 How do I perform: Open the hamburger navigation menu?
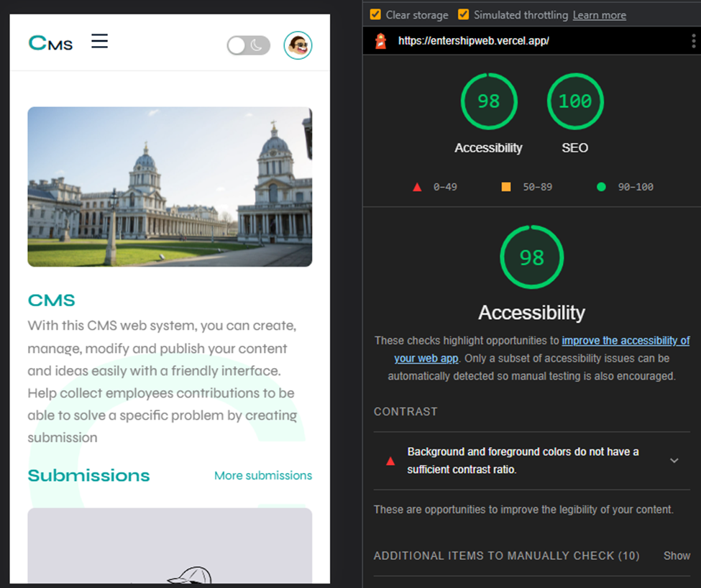click(99, 42)
